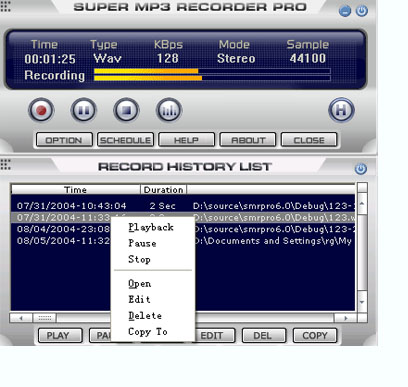The width and height of the screenshot is (408, 387).
Task: Open the OPTION settings button
Action: click(64, 140)
